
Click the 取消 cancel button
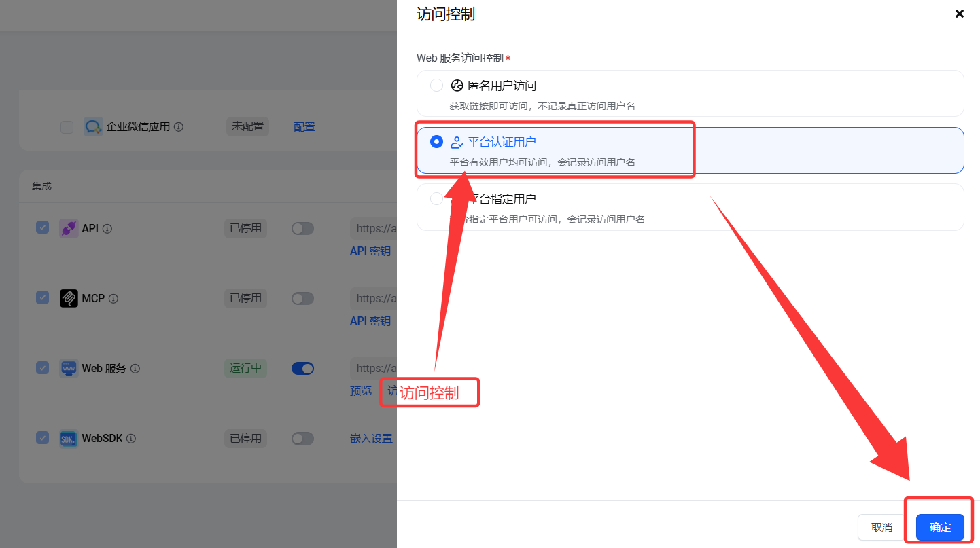[881, 527]
